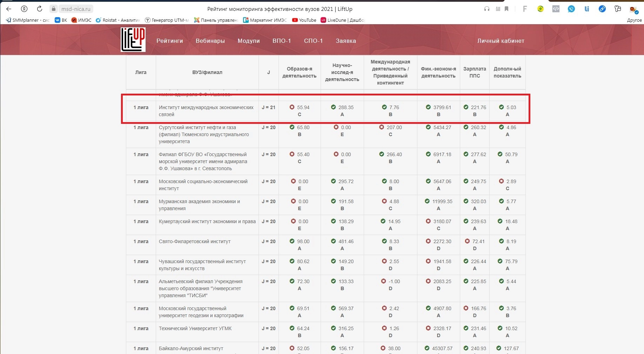The width and height of the screenshot is (644, 354).
Task: Open the СПО-1 menu item
Action: (313, 41)
